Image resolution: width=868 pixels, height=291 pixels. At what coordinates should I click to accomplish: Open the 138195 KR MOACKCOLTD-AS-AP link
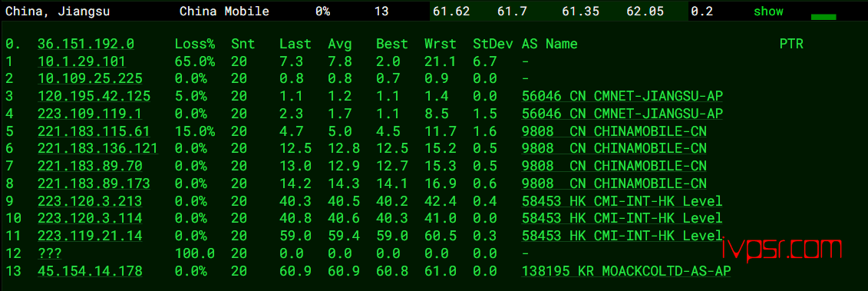pyautogui.click(x=626, y=270)
